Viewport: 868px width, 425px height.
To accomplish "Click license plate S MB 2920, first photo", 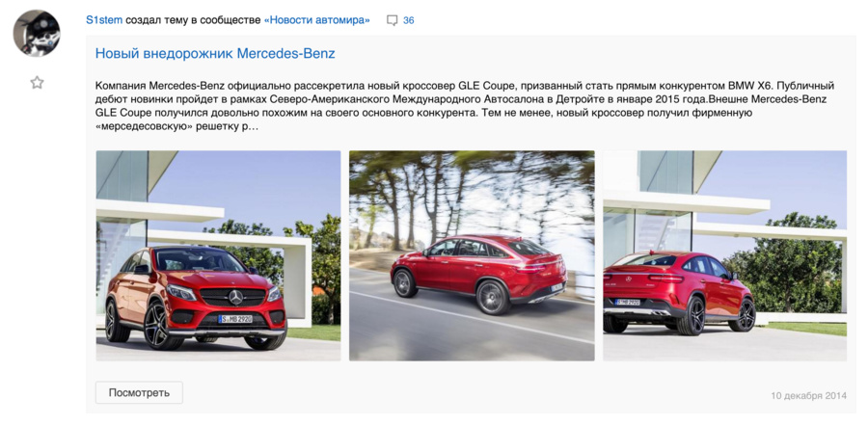I will coord(235,319).
